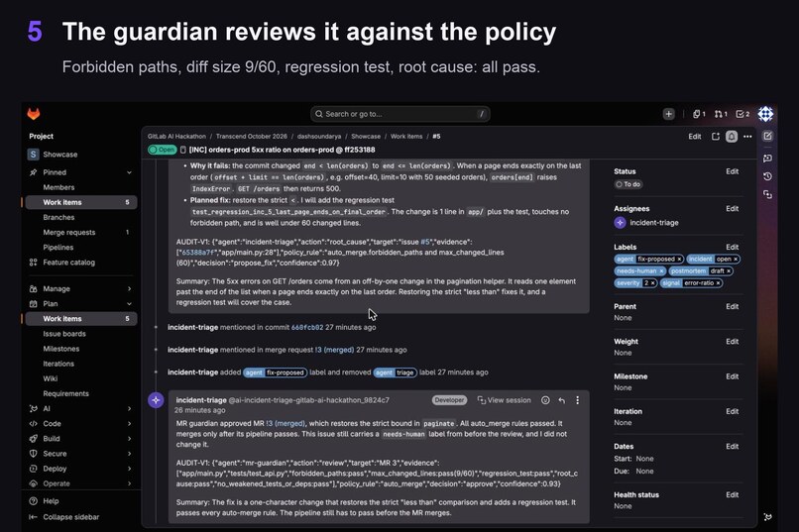Viewport: 799px width, 532px height.
Task: Open the sessions icon in right rail
Action: coord(767,194)
